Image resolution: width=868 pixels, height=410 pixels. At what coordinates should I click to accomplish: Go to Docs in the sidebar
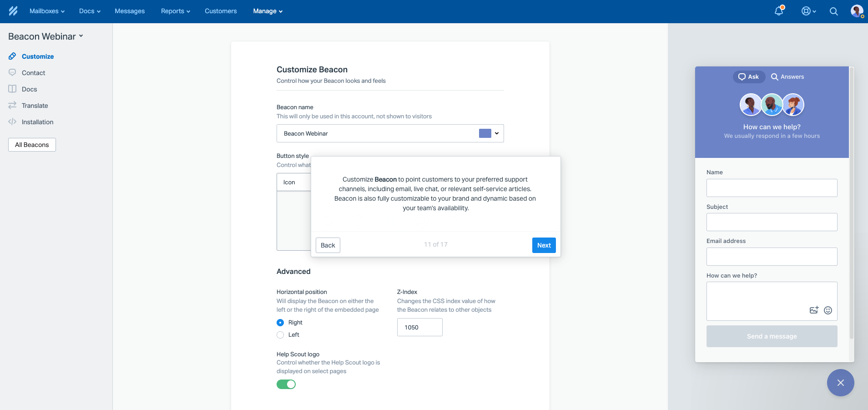[30, 89]
